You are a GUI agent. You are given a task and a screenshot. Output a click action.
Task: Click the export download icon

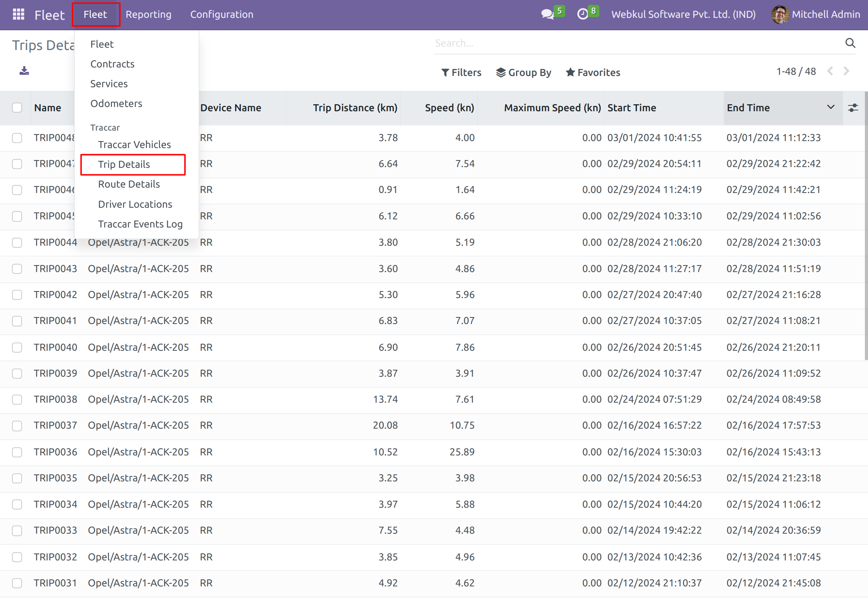pyautogui.click(x=24, y=71)
